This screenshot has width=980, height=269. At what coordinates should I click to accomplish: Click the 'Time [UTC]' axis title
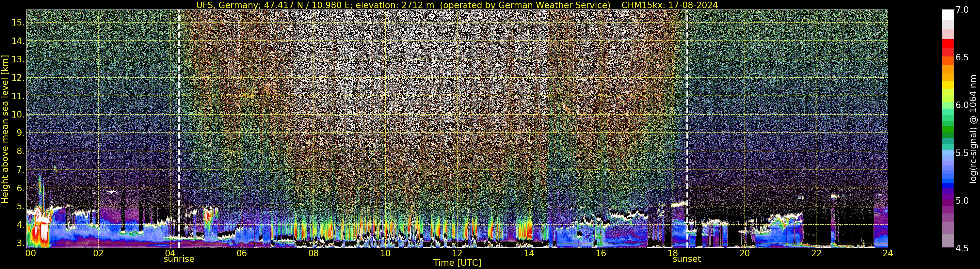(457, 263)
